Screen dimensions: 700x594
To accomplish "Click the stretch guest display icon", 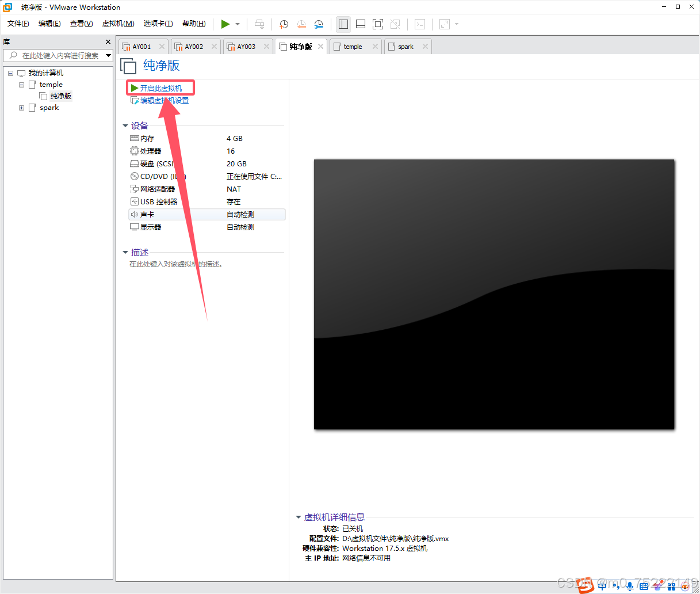I will (445, 24).
